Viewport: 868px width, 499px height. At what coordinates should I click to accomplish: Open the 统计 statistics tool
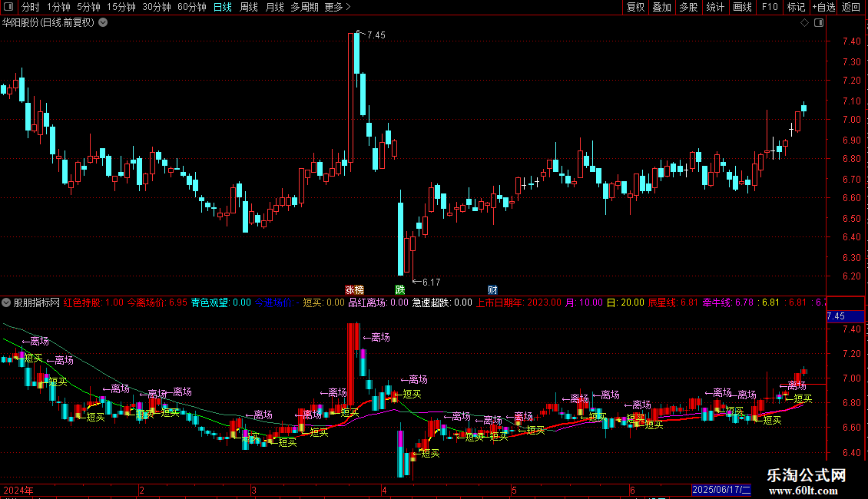tap(715, 7)
